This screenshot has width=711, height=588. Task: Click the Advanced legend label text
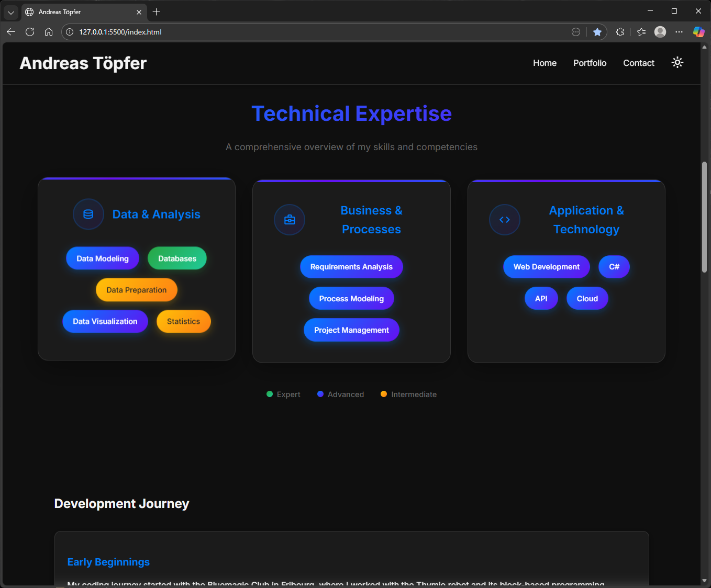[346, 394]
